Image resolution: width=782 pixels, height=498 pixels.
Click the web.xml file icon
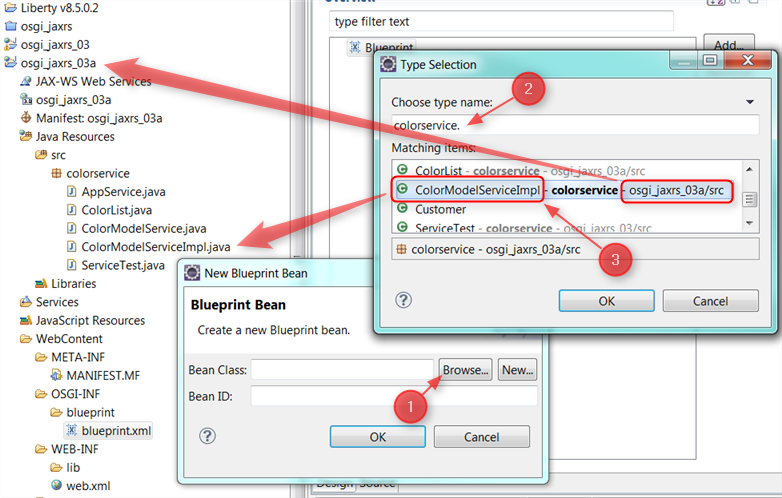[57, 485]
